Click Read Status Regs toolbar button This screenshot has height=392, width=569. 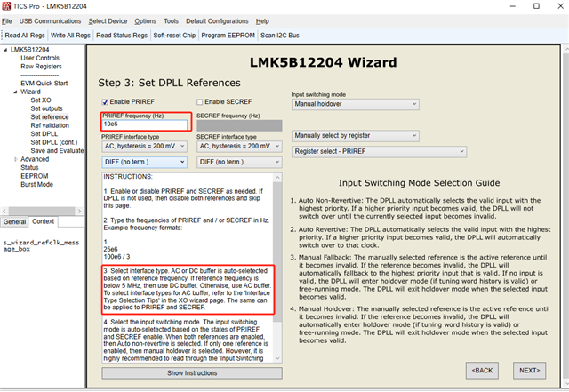(x=122, y=36)
